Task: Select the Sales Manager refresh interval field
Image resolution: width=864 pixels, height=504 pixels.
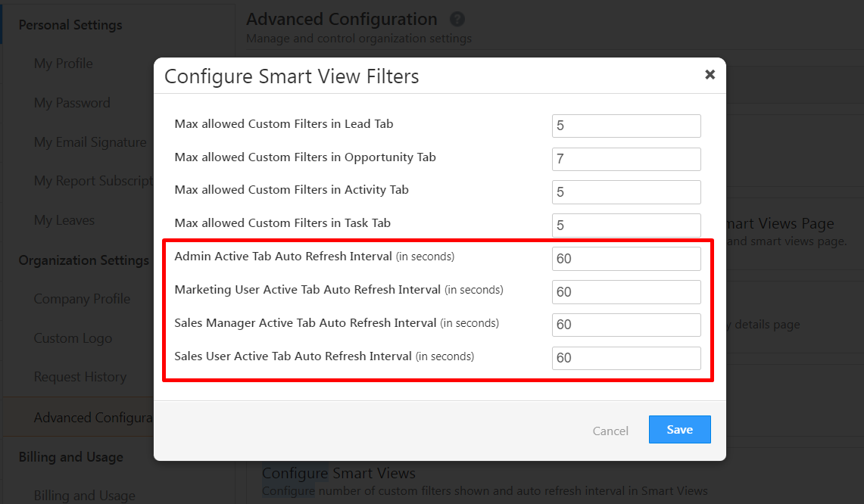Action: (626, 325)
